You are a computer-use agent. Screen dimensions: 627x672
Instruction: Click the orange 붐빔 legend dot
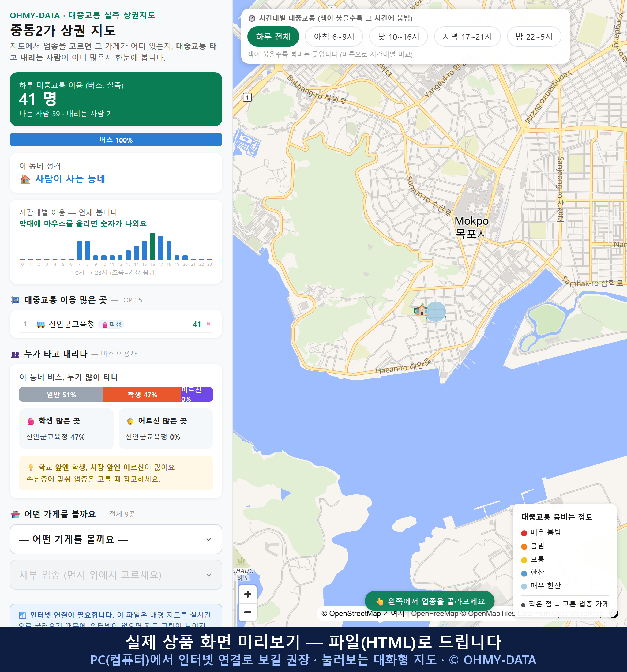pos(524,546)
